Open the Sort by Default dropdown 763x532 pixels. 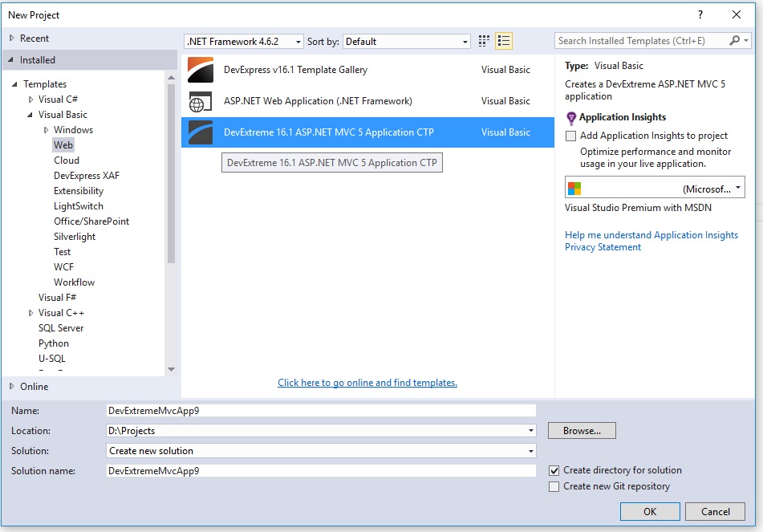[406, 42]
